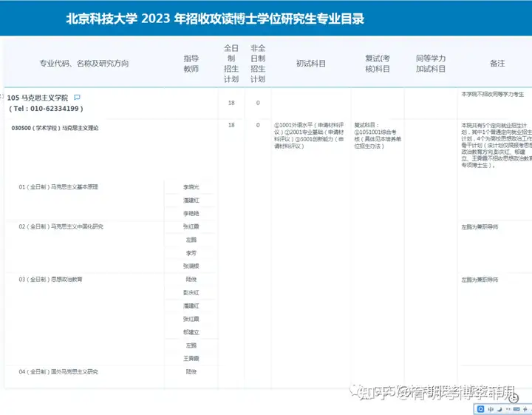Screen dimensions: 532x415
Task: Click the comment icon beside 105 马克思主义学院
Action: coord(77,98)
